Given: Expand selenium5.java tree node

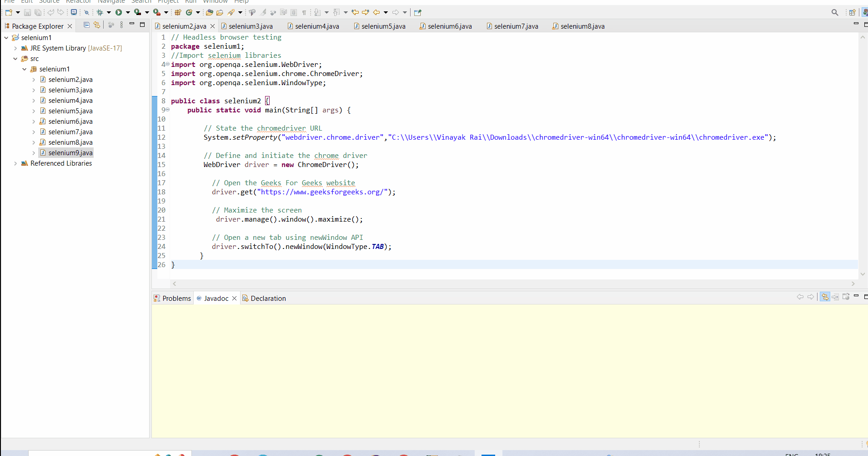Looking at the screenshot, I should [x=33, y=111].
